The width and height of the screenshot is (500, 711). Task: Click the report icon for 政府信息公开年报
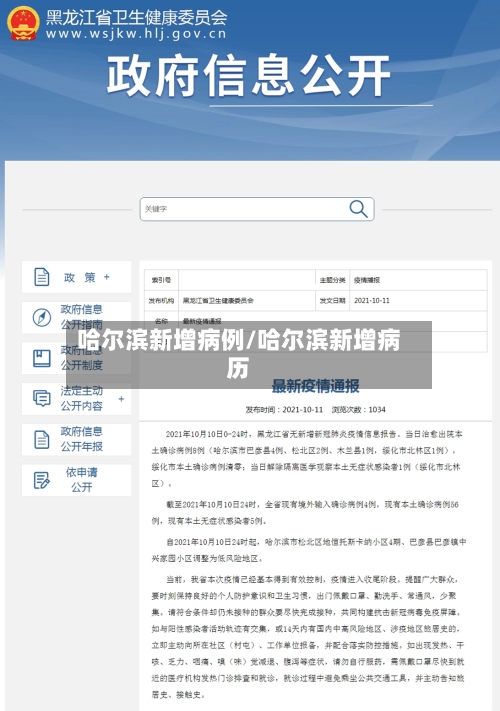[x=42, y=439]
